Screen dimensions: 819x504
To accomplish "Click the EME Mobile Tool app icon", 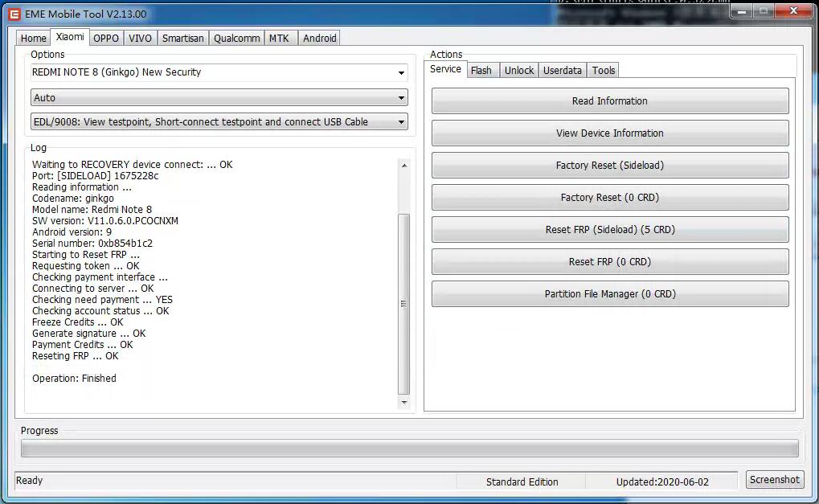I will point(14,14).
